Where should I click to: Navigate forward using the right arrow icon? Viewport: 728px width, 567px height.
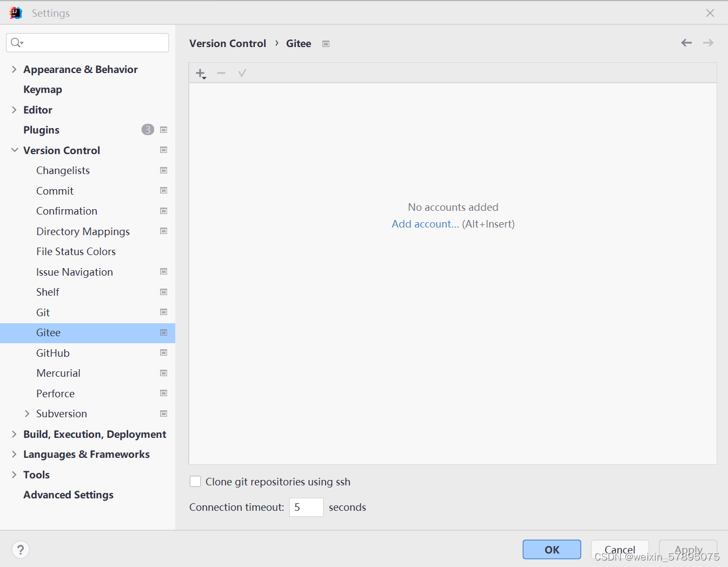(x=708, y=43)
